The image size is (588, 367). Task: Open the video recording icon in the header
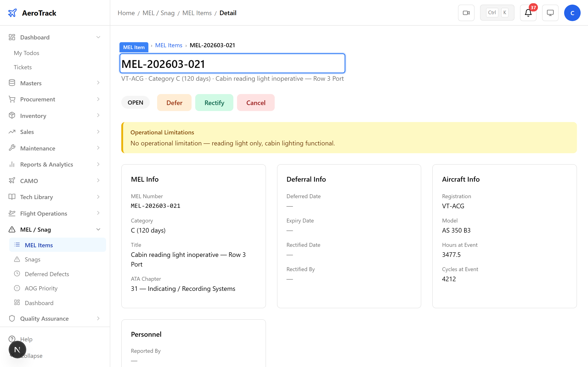pyautogui.click(x=466, y=13)
